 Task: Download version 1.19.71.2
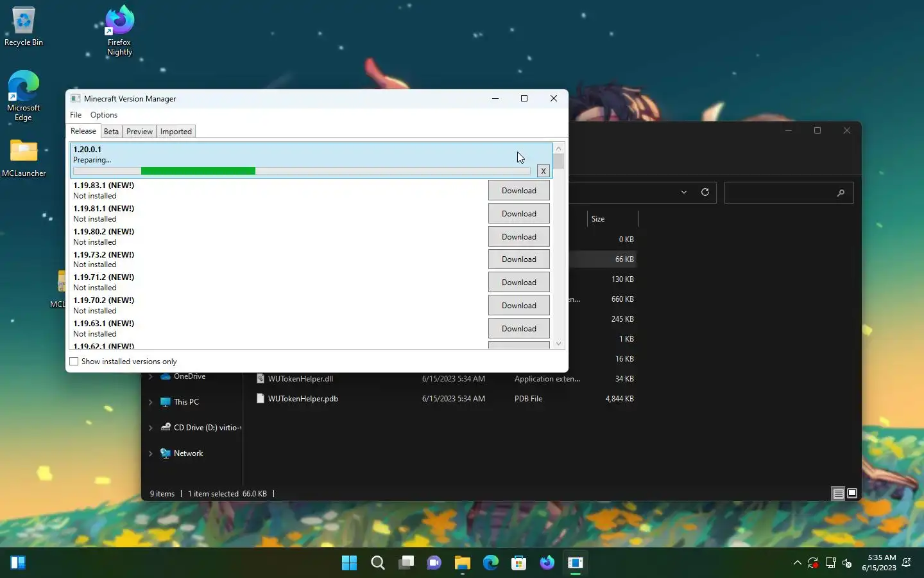[x=519, y=283]
